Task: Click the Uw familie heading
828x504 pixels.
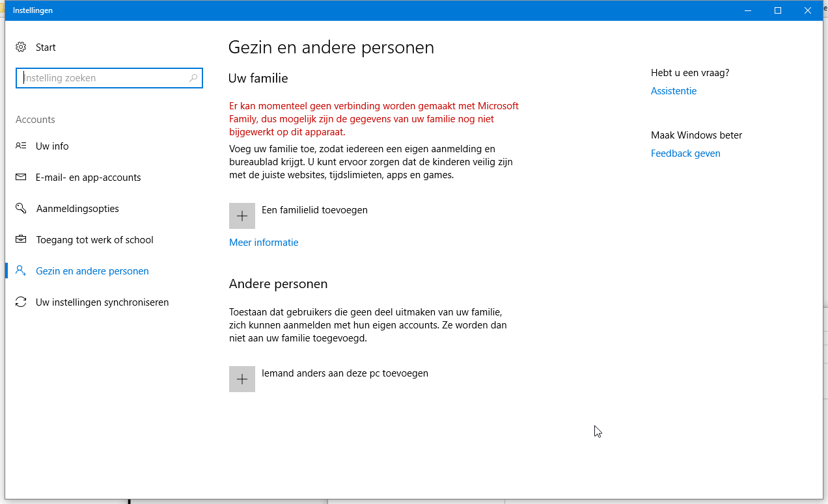Action: pyautogui.click(x=258, y=78)
